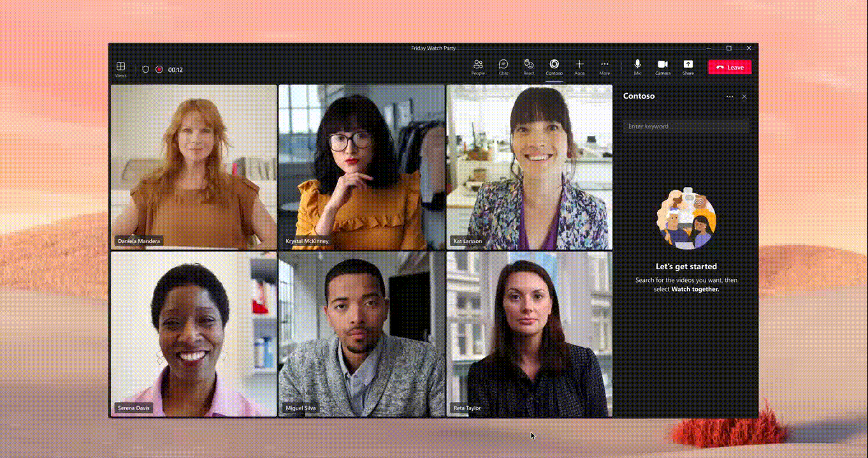Click the Contoso app icon in toolbar

pyautogui.click(x=554, y=66)
